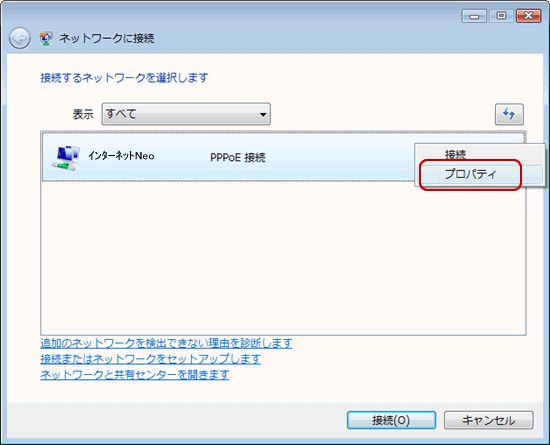Click the インターネットNeo connection name

coord(121,156)
